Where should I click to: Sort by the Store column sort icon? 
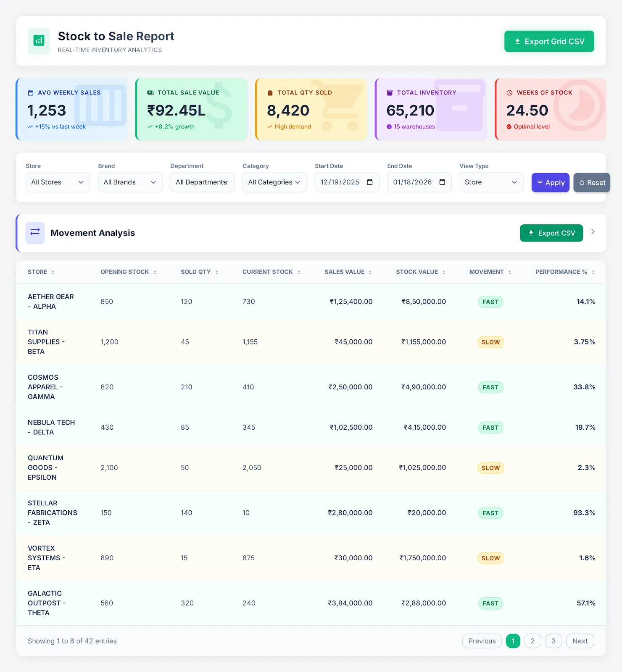pos(53,272)
